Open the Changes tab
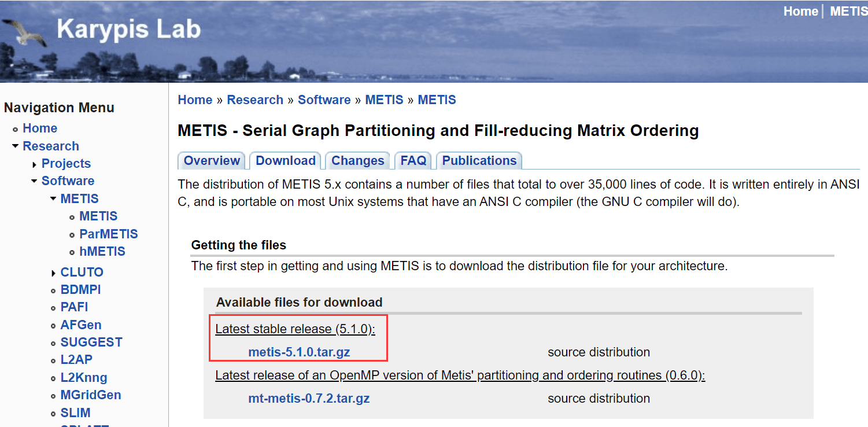Image resolution: width=868 pixels, height=427 pixels. click(357, 160)
